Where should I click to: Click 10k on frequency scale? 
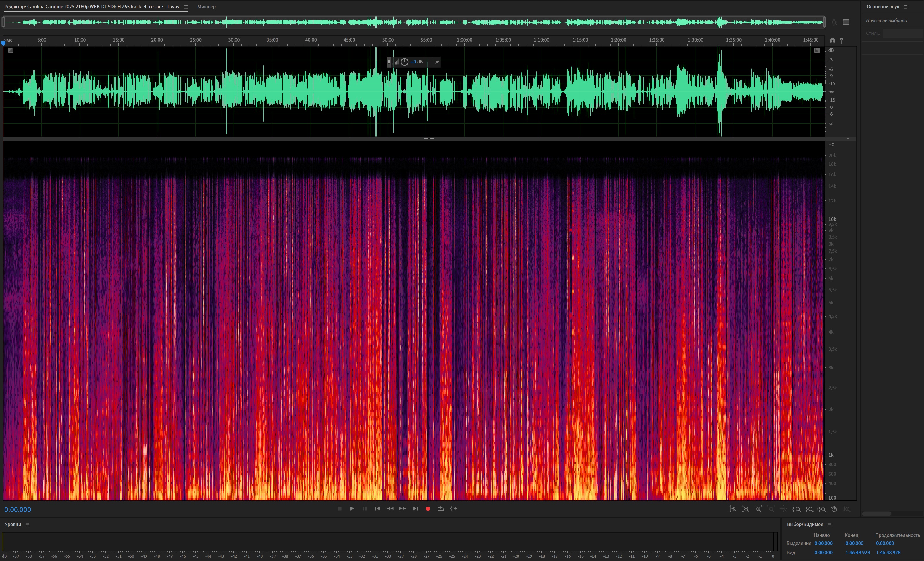click(832, 219)
